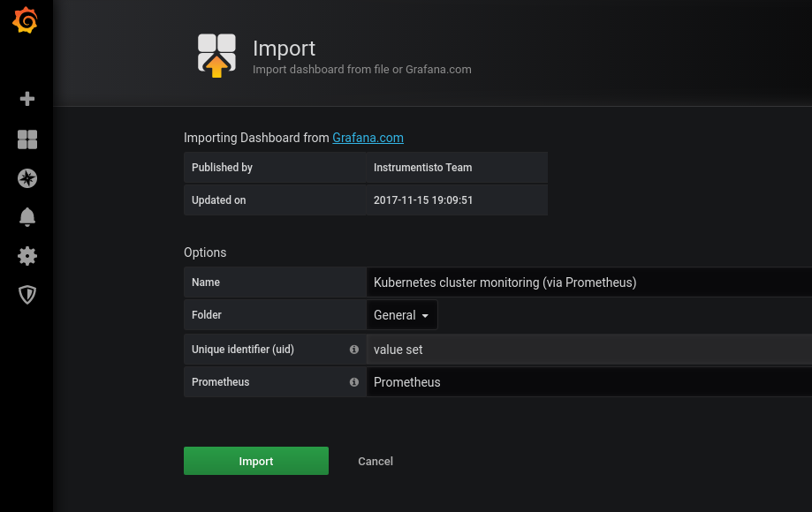Click the Instrumentisto Team publisher value

coord(422,168)
